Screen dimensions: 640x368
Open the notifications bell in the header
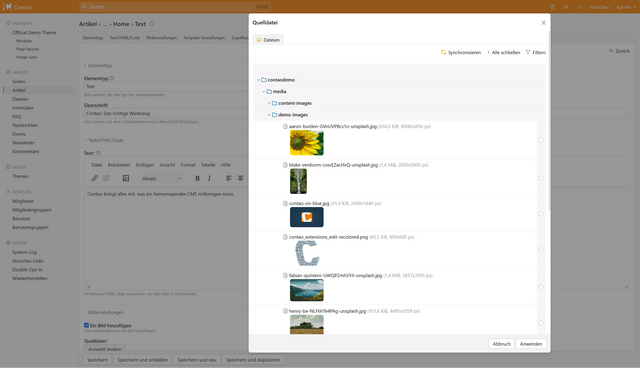pos(566,7)
